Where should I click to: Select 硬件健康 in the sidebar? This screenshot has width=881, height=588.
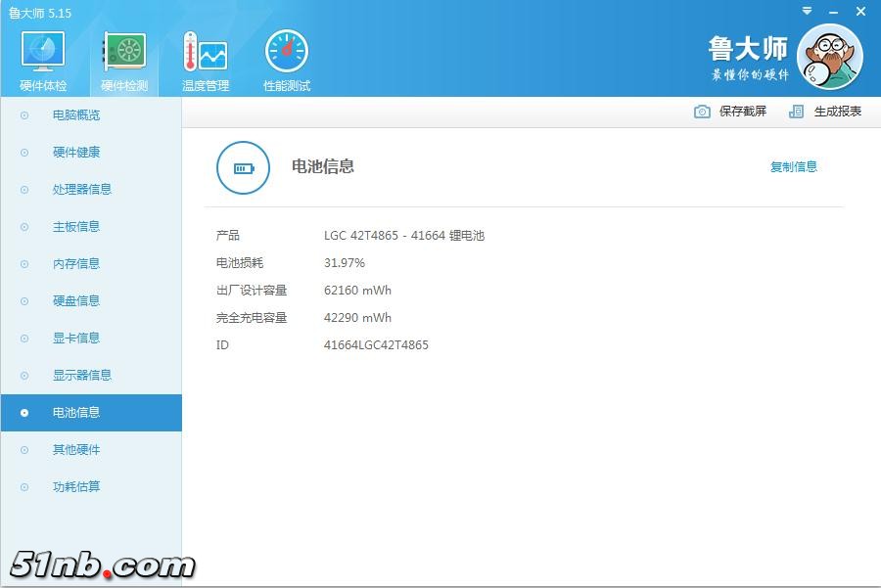coord(76,153)
